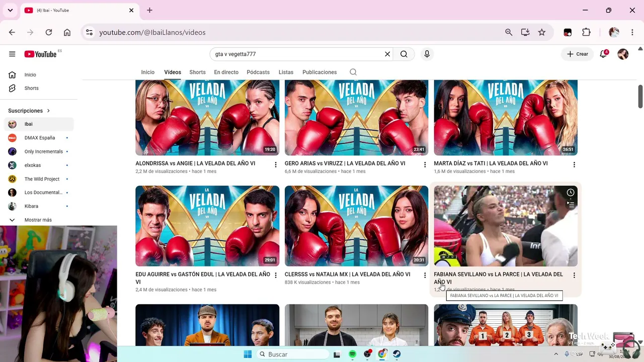Install the page as an app
This screenshot has width=644, height=362.
click(525, 32)
